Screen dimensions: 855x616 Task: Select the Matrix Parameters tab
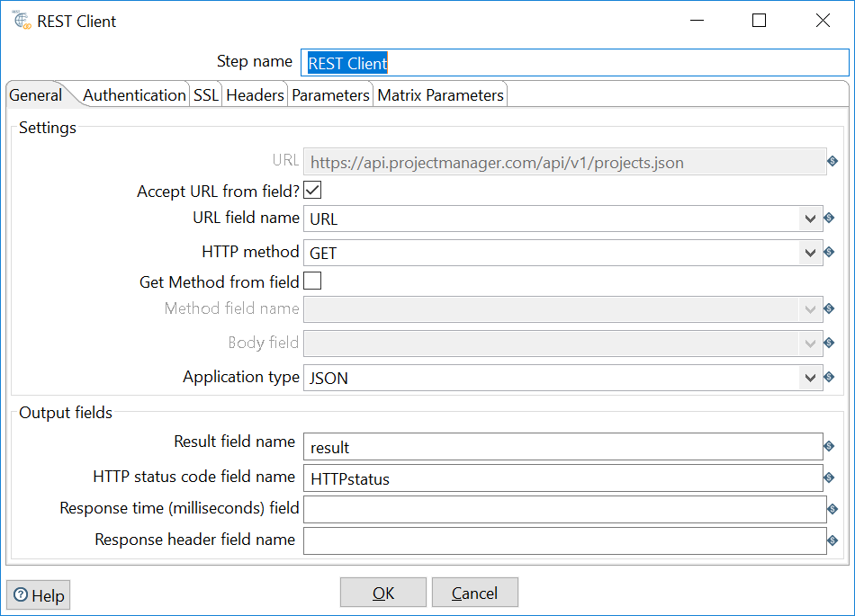point(440,94)
